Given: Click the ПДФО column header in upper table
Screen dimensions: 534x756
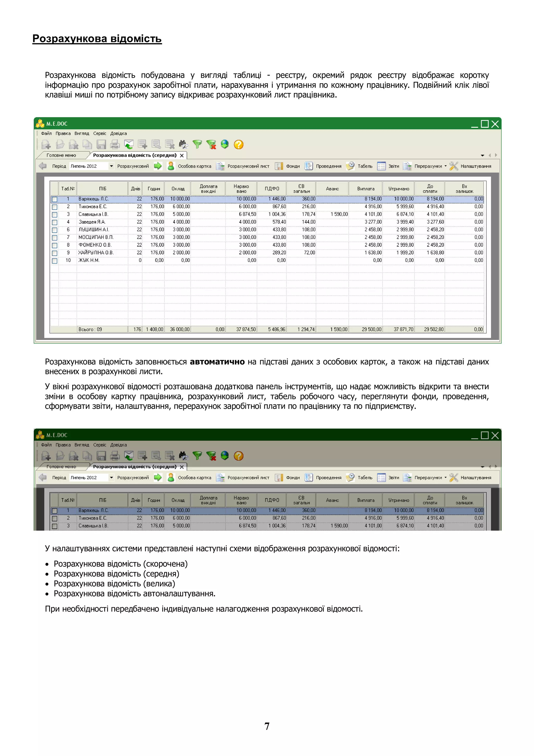Looking at the screenshot, I should tap(272, 189).
